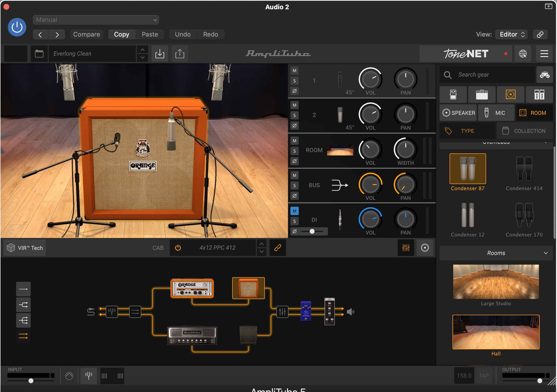This screenshot has width=557, height=392.
Task: Go to previous preset with left arrow
Action: click(x=41, y=35)
